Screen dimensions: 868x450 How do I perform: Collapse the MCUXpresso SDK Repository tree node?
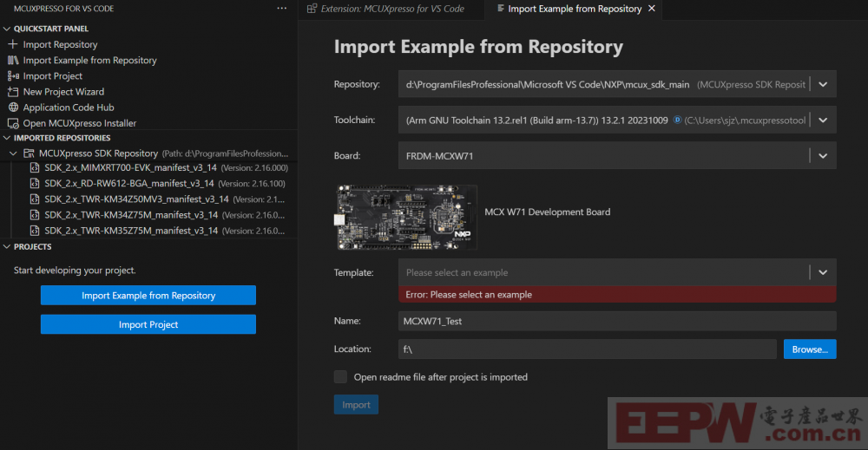13,153
